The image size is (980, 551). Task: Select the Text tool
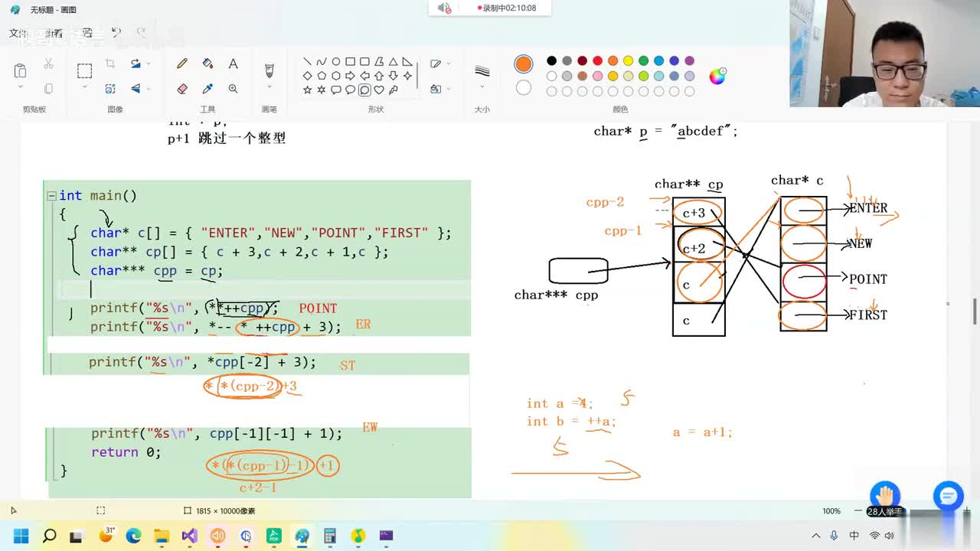(233, 64)
